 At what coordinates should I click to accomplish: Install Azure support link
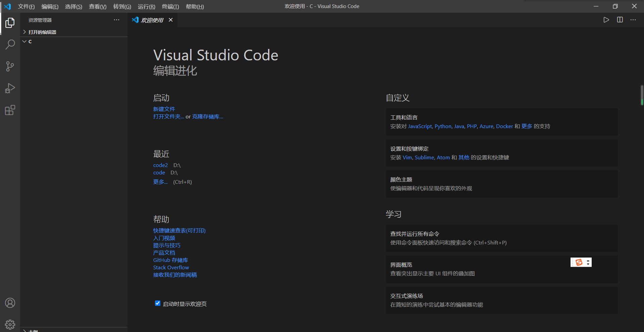(486, 126)
